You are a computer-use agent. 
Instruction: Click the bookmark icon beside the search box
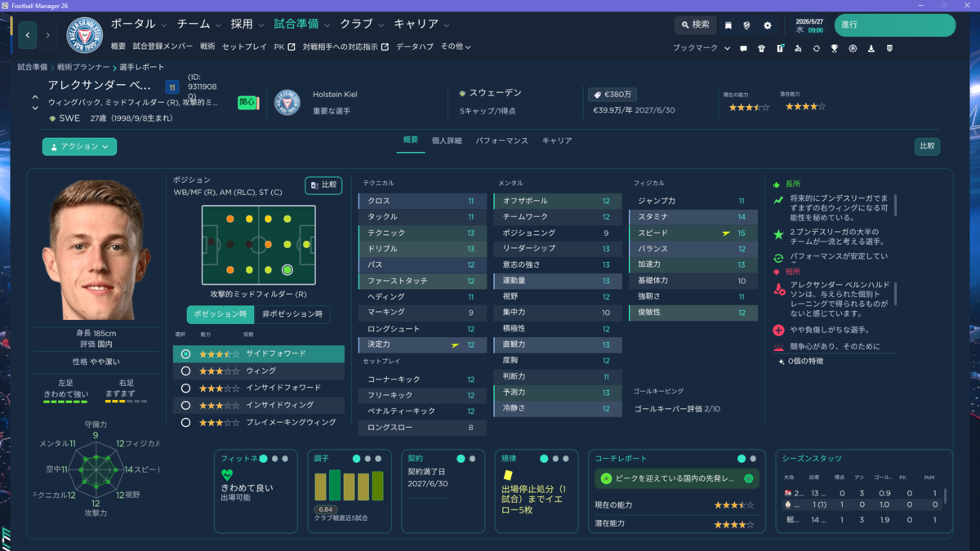pyautogui.click(x=728, y=25)
